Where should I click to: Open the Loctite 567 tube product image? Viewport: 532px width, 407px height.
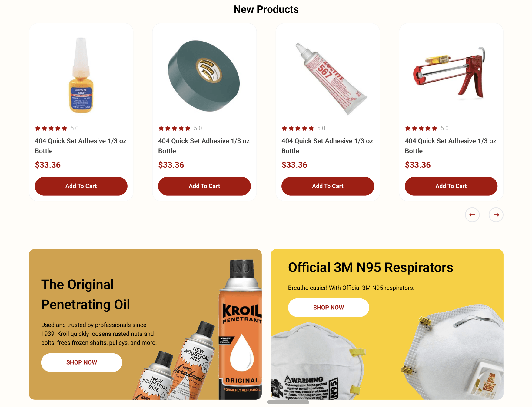[x=331, y=79]
